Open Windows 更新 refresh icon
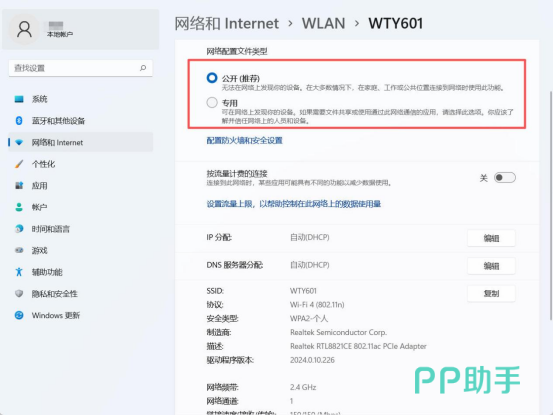 click(19, 315)
